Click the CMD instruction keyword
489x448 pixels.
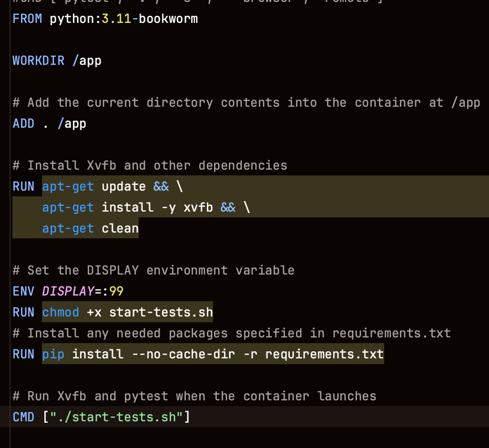tap(23, 417)
